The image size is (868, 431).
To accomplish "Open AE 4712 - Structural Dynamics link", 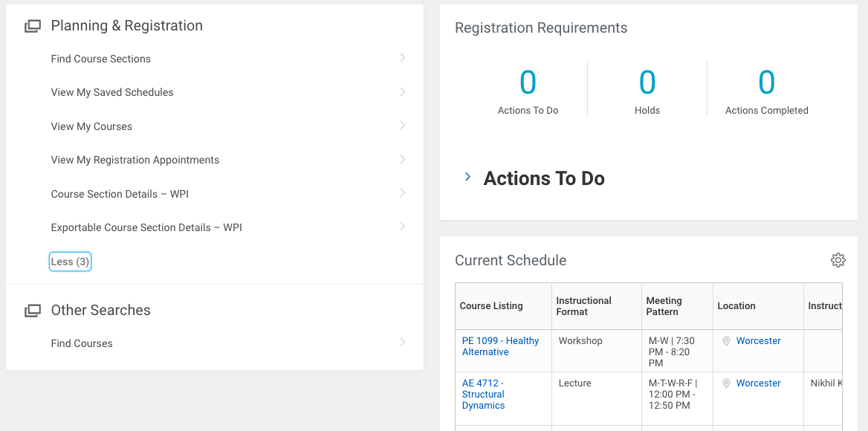I will coord(483,394).
